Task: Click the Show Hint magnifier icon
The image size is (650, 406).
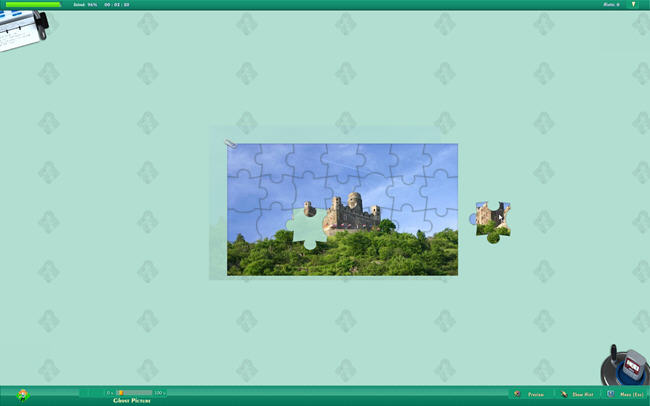Action: [x=565, y=395]
